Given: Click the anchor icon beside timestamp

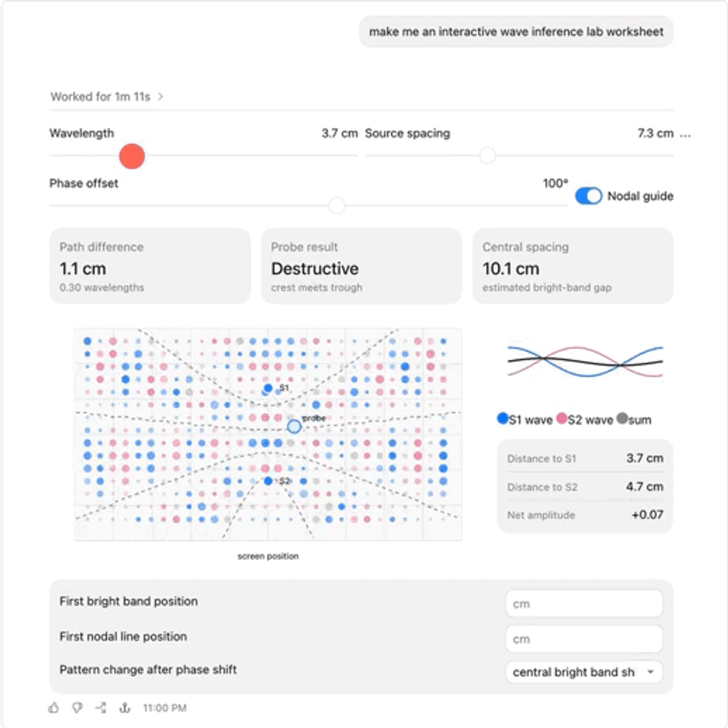Looking at the screenshot, I should 124,707.
